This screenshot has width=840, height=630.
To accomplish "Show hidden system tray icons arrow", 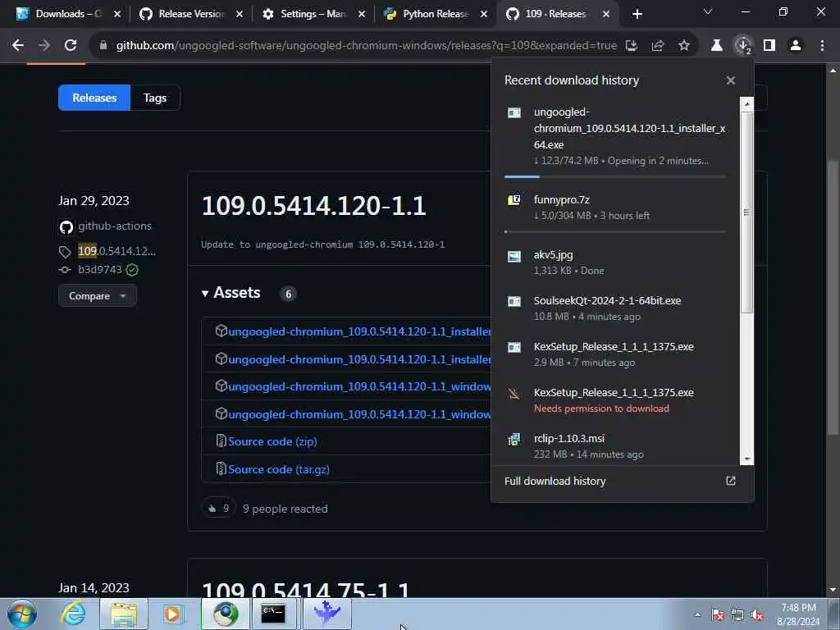I will [697, 615].
